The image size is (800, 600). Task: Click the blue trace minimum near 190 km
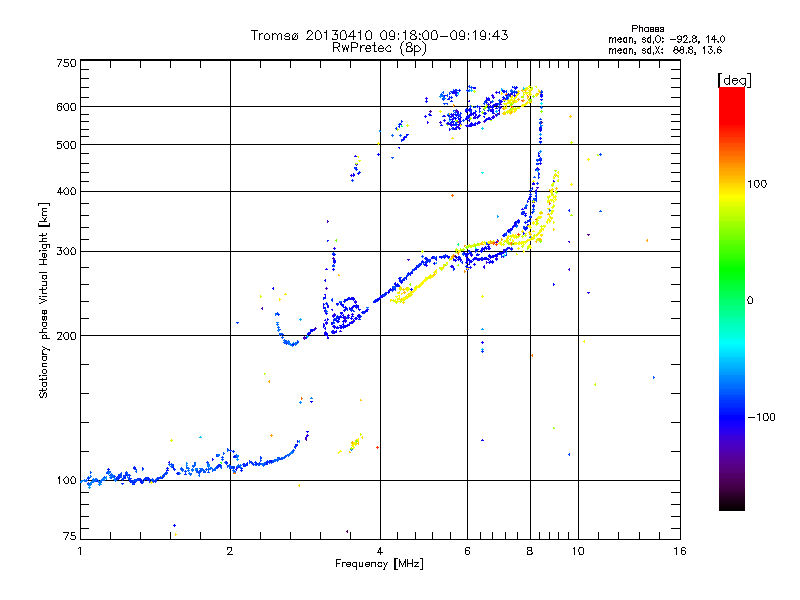point(291,343)
